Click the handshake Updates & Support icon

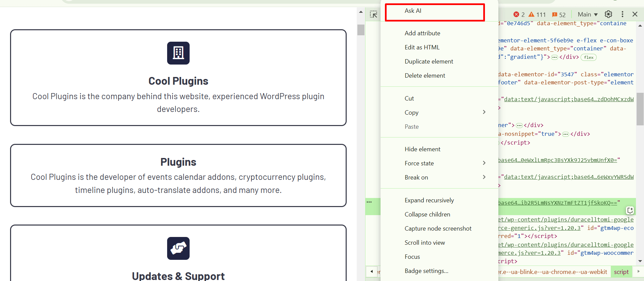click(178, 248)
